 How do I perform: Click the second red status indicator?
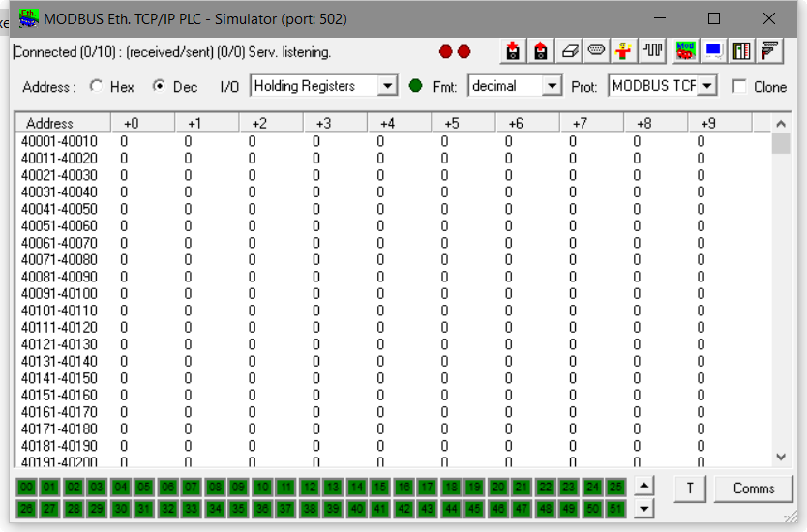pyautogui.click(x=463, y=52)
